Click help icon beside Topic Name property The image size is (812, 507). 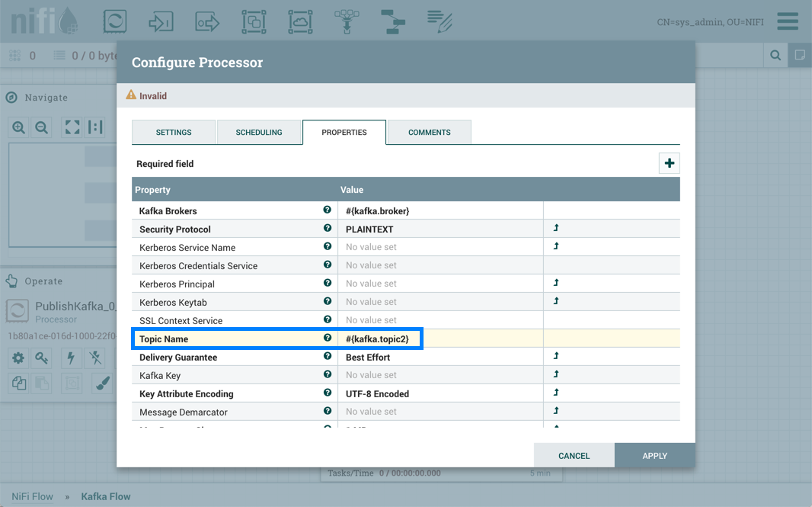click(328, 338)
